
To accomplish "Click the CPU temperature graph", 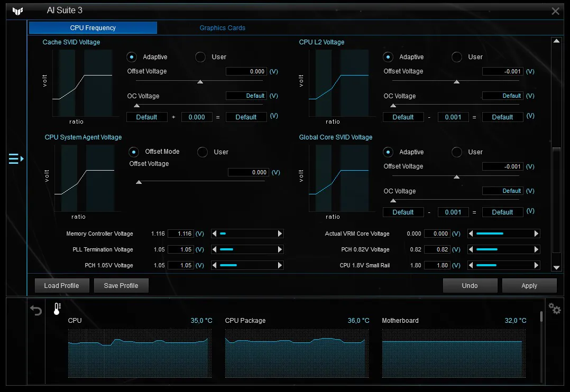I will 140,353.
